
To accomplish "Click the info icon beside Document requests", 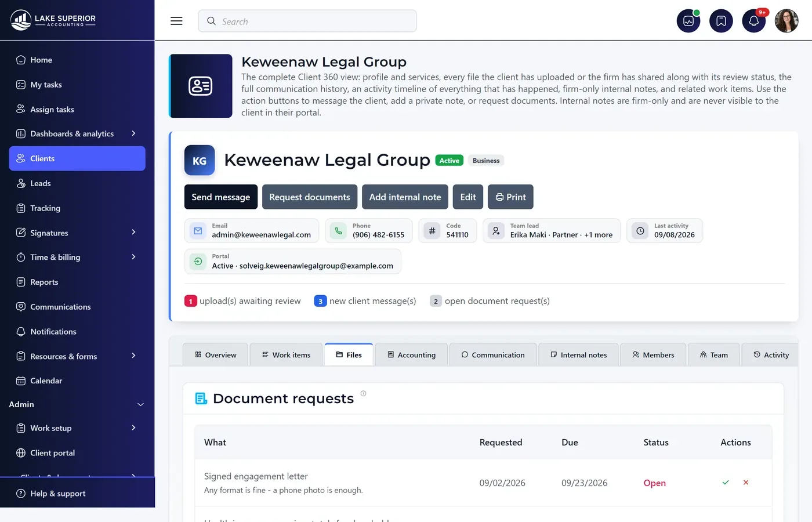I will pyautogui.click(x=364, y=393).
